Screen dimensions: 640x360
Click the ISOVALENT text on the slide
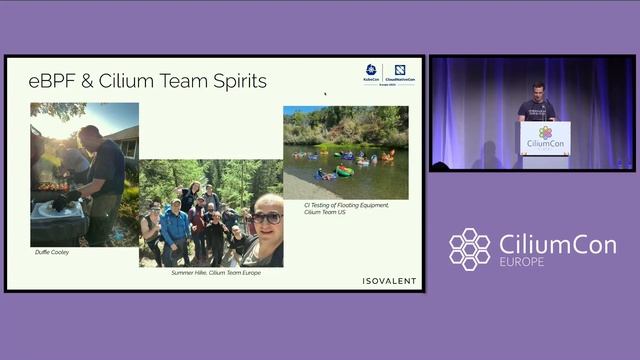pos(389,281)
